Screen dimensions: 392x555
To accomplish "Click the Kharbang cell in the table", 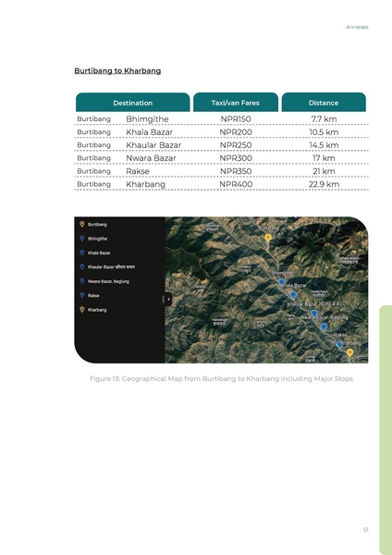I will [145, 184].
